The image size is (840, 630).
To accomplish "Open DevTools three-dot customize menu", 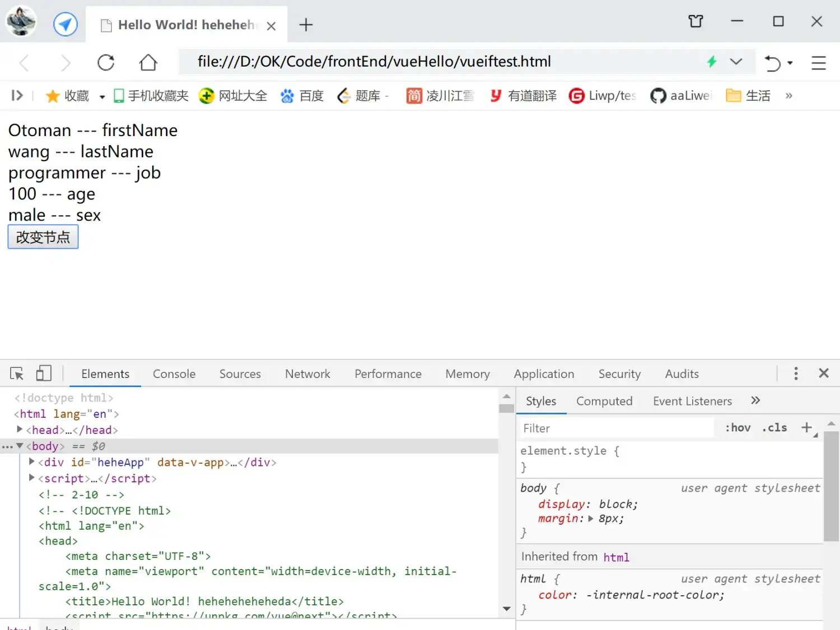I will pos(796,374).
